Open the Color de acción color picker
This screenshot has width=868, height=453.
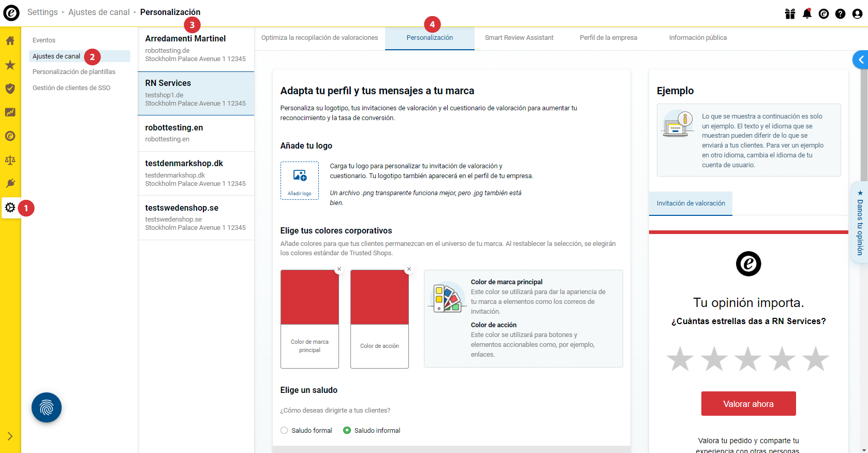[379, 319]
